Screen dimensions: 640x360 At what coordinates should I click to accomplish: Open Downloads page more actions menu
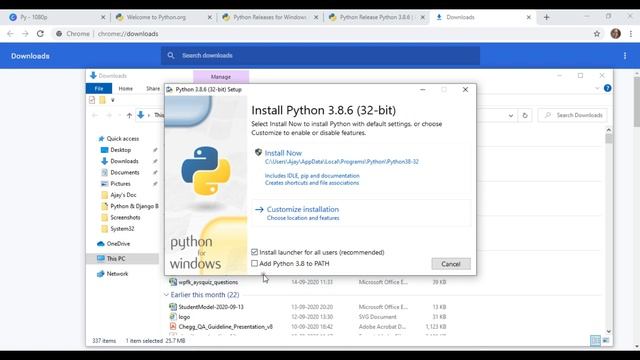click(625, 56)
